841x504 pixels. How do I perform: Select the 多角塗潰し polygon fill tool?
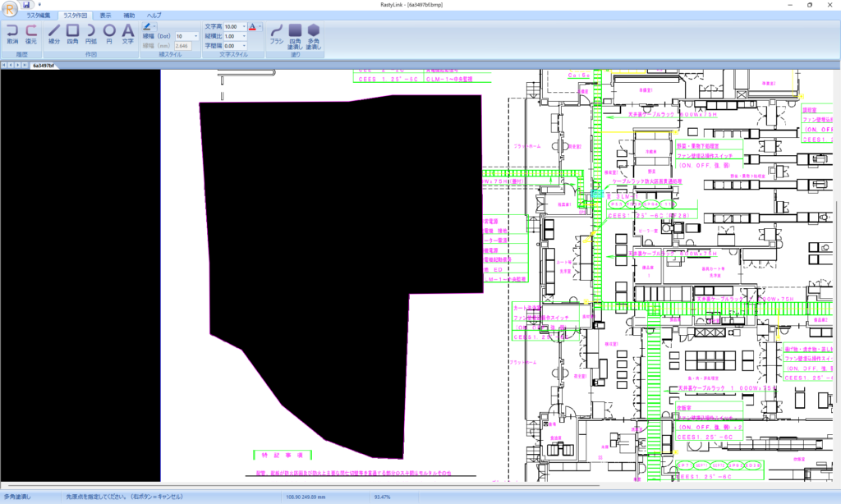coord(314,36)
